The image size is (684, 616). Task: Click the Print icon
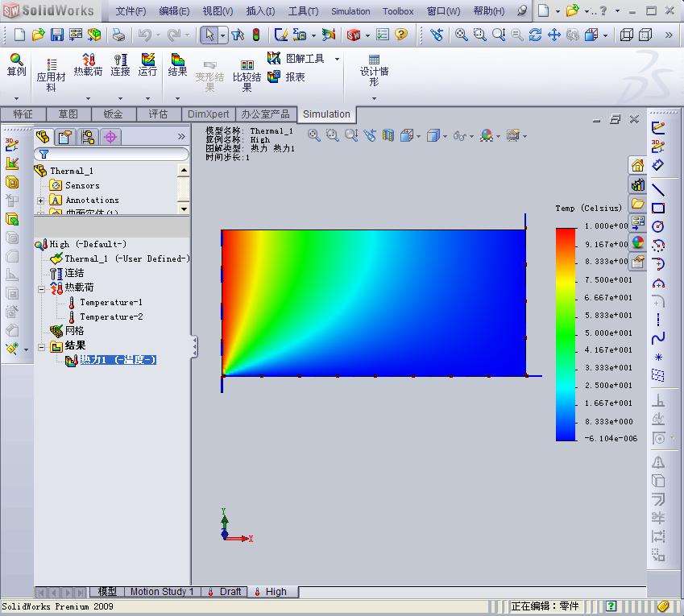coord(118,35)
